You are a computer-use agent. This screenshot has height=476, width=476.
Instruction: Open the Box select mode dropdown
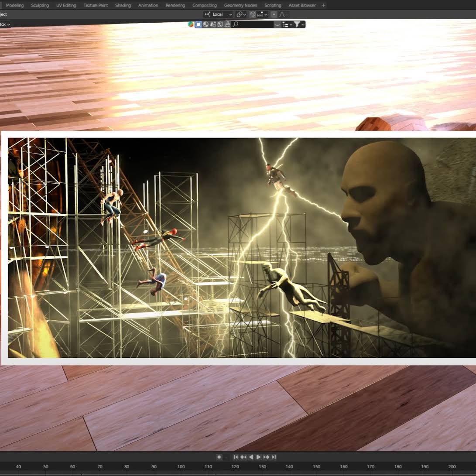pyautogui.click(x=5, y=24)
